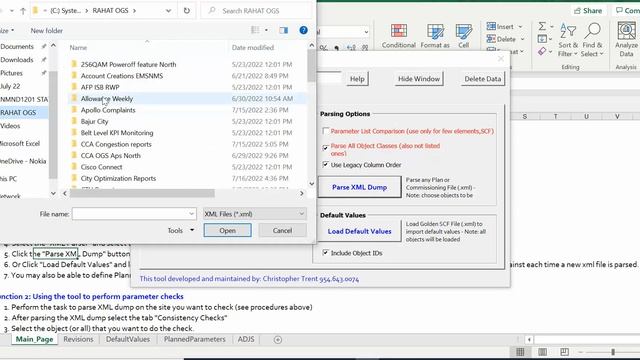Image resolution: width=640 pixels, height=360 pixels.
Task: Click the Open button in file dialog
Action: coord(227,231)
